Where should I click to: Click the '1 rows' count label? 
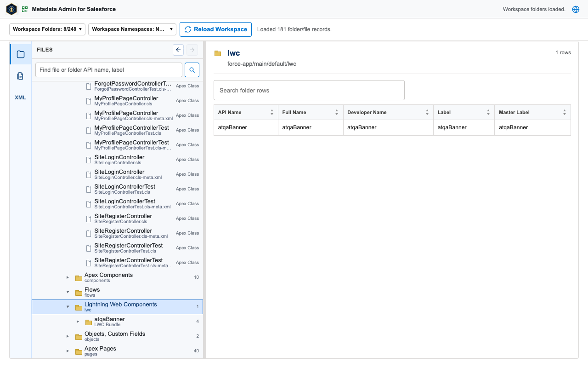(563, 52)
